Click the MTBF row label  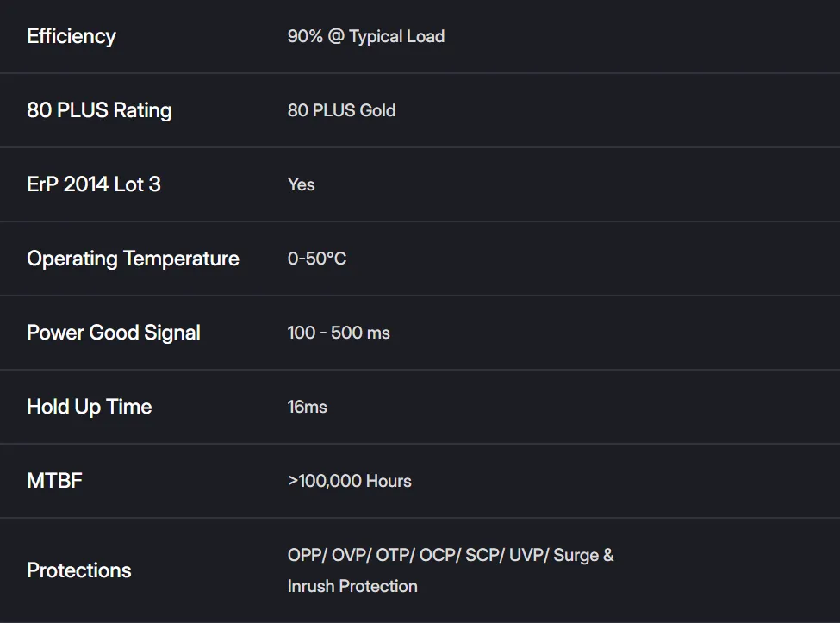coord(54,481)
